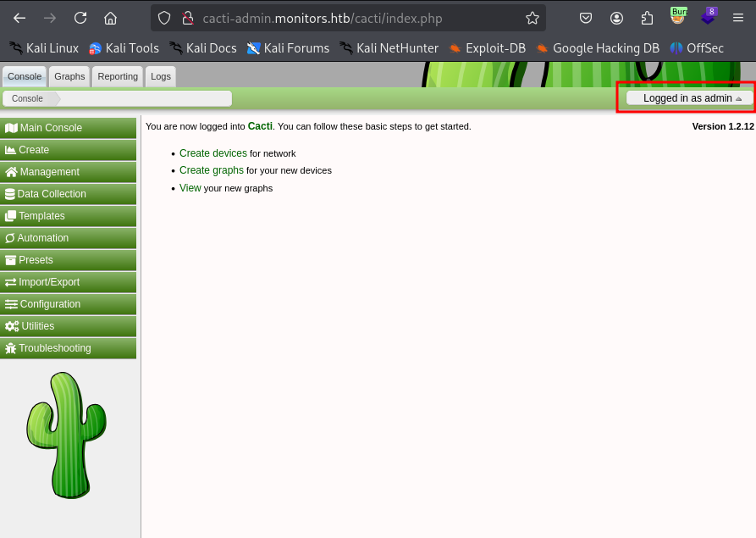Click the Data Collection database icon

(x=9, y=194)
